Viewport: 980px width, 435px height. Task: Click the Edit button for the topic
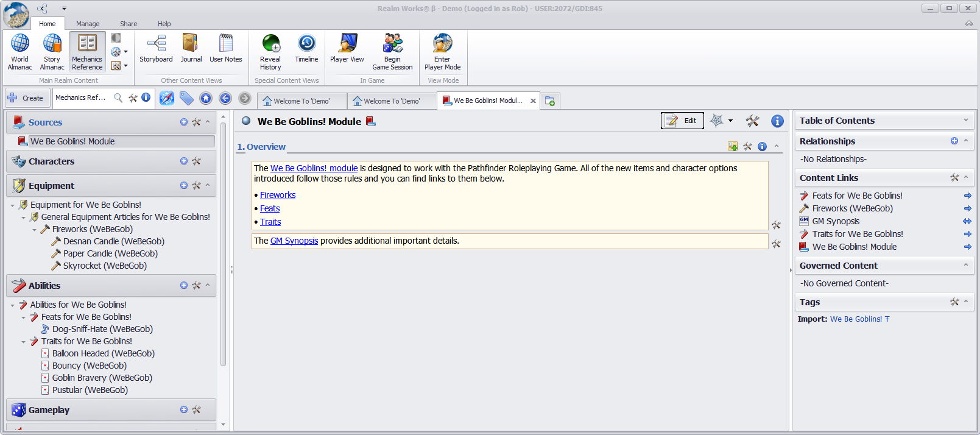[682, 121]
